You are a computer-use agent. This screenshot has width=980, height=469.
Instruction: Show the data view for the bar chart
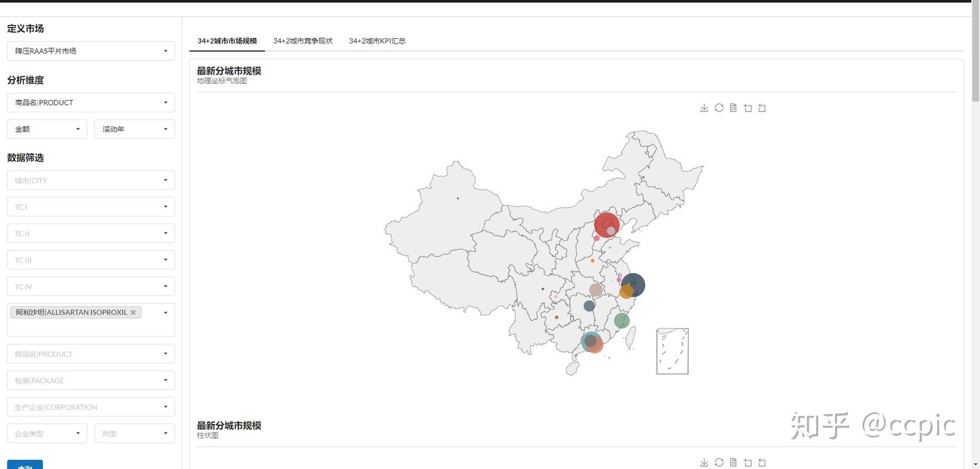tap(733, 461)
